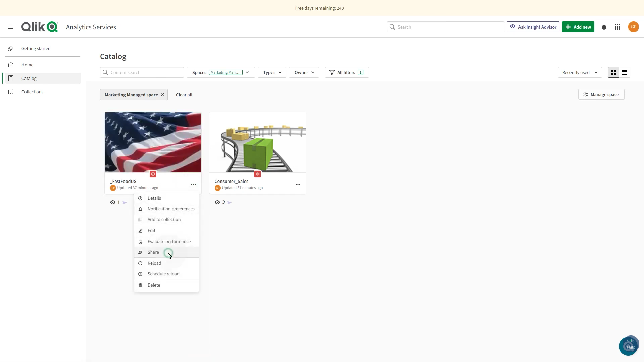The height and width of the screenshot is (362, 644).
Task: Click the Qlik logo
Action: [40, 27]
